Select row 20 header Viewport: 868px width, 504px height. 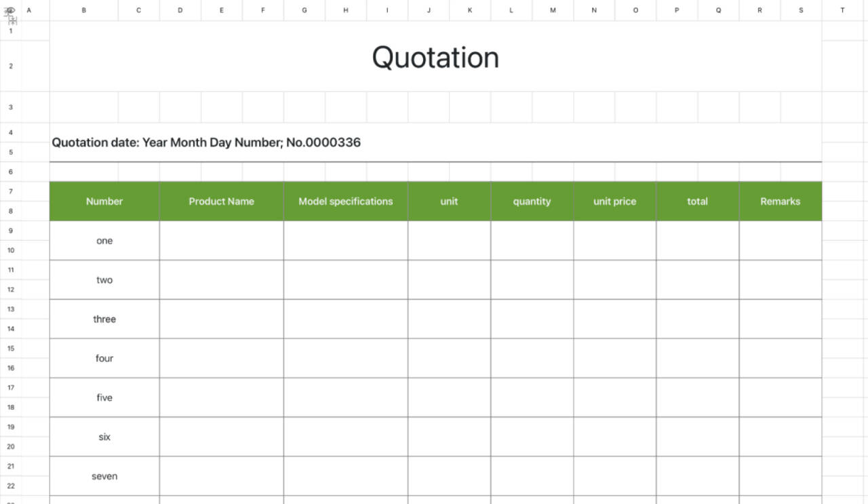pyautogui.click(x=11, y=447)
